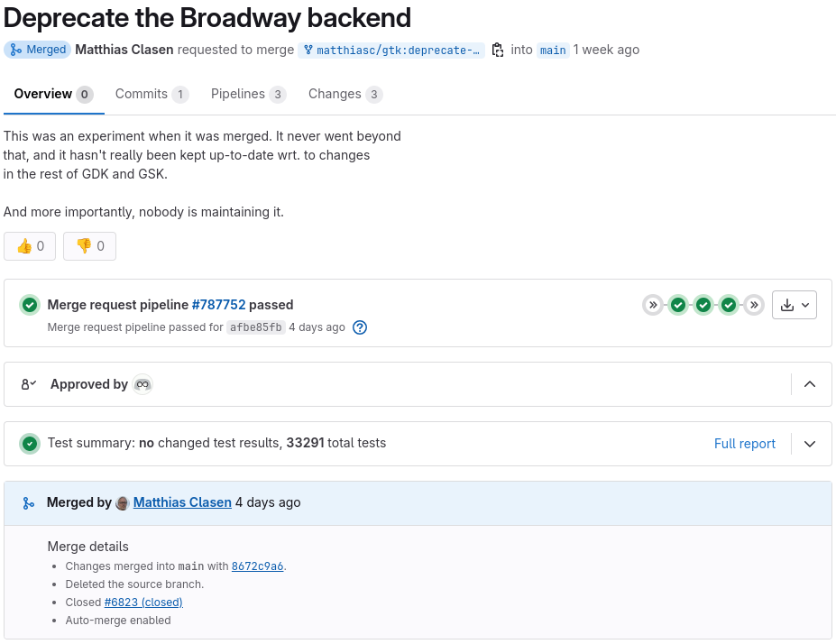Open the Full report link
This screenshot has height=644, width=836.
pyautogui.click(x=744, y=444)
